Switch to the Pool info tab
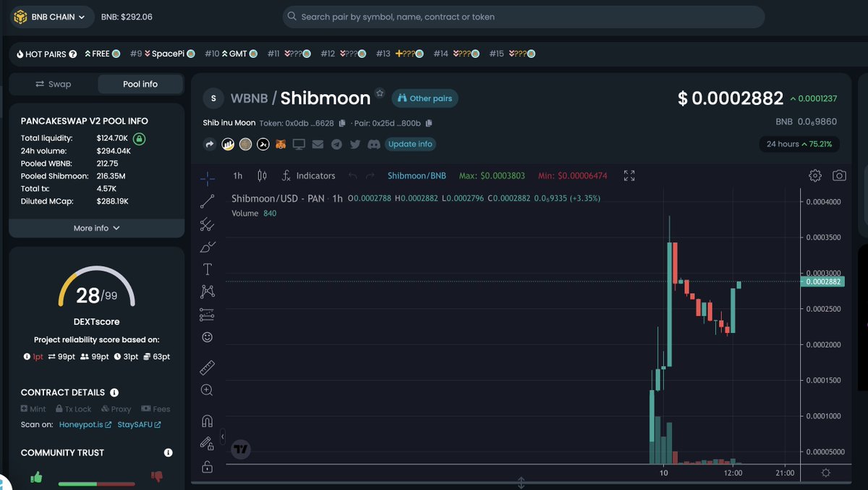This screenshot has height=490, width=868. click(x=140, y=84)
